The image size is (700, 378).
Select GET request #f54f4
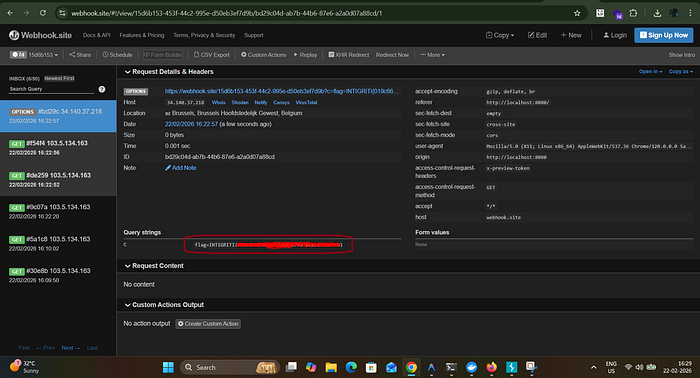(x=58, y=148)
